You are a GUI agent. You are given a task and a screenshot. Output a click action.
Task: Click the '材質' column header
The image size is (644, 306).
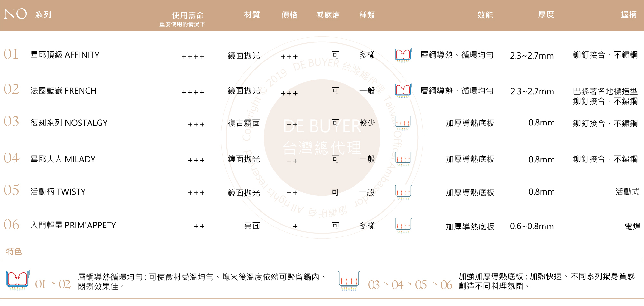(x=252, y=15)
